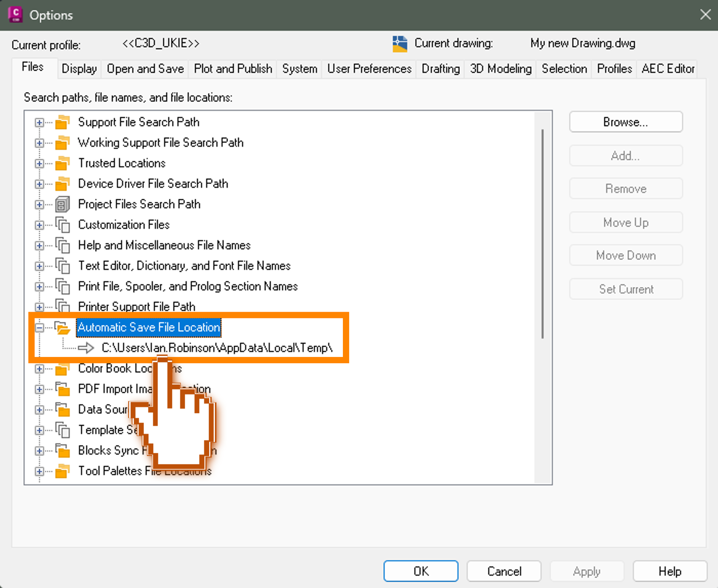The image size is (718, 588).
Task: Click the open folder icon of Automatic Save File Location
Action: pyautogui.click(x=62, y=327)
